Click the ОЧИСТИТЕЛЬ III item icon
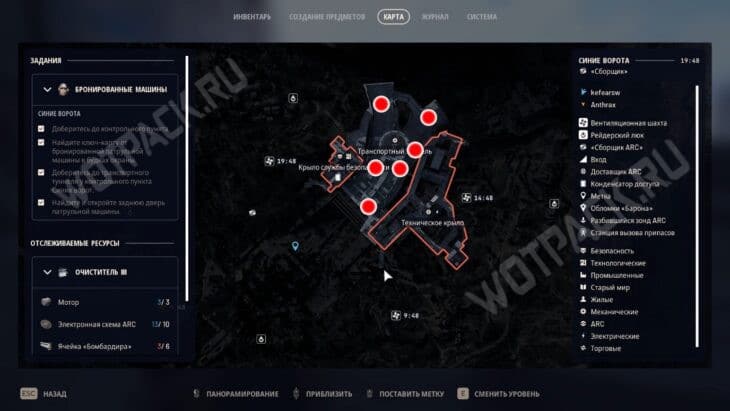 [x=63, y=272]
